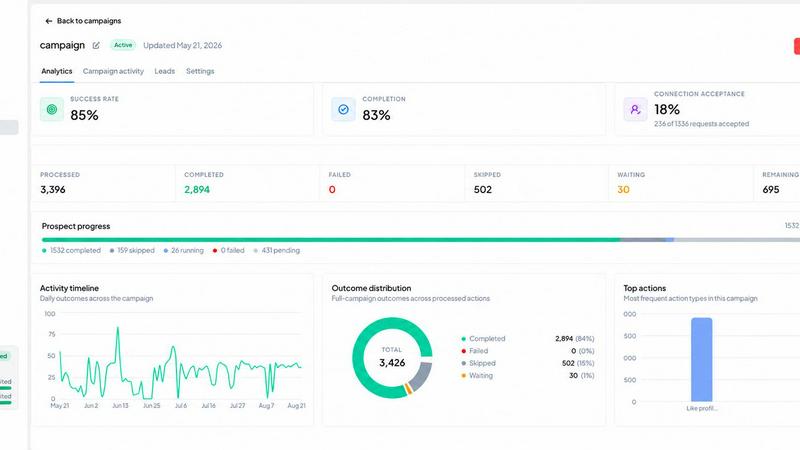Click the Skipped count 502
Image resolution: width=800 pixels, height=450 pixels.
click(483, 189)
